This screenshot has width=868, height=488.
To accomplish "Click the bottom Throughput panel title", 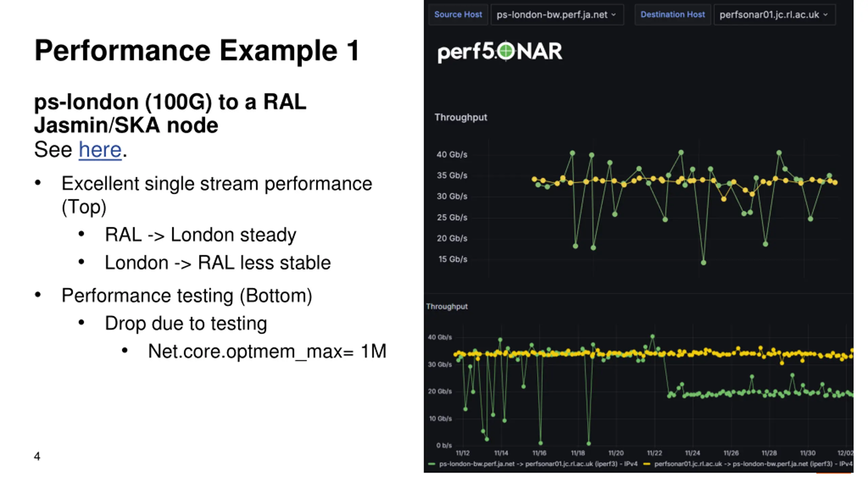I will tap(447, 306).
